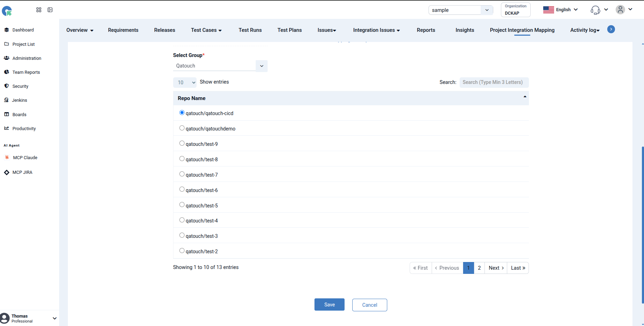Toggle the sidebar collapse icon

(50, 10)
